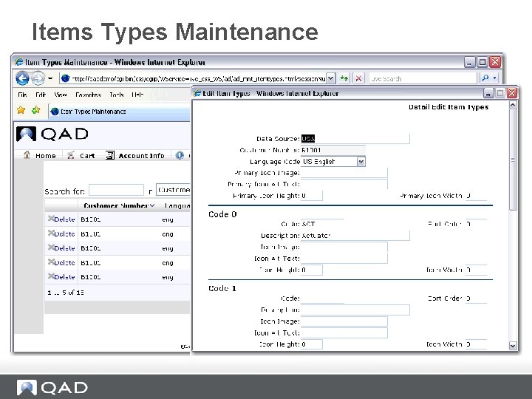Click the Favorites Center star icon
532x399 pixels.
[21, 110]
